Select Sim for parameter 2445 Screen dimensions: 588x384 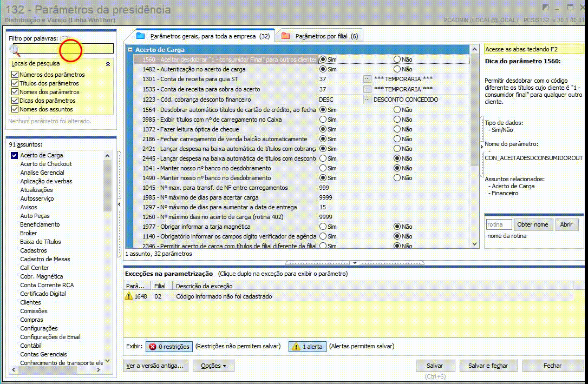[323, 158]
